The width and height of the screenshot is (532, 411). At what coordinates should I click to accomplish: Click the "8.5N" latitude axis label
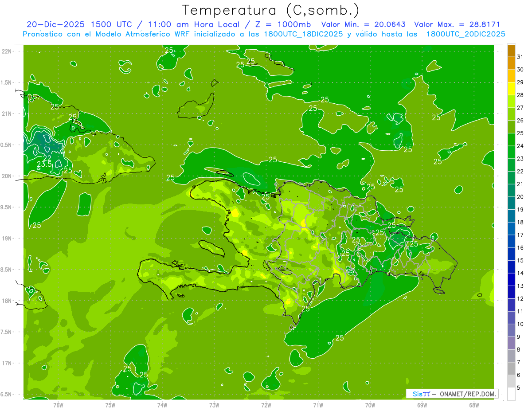[x=7, y=270]
